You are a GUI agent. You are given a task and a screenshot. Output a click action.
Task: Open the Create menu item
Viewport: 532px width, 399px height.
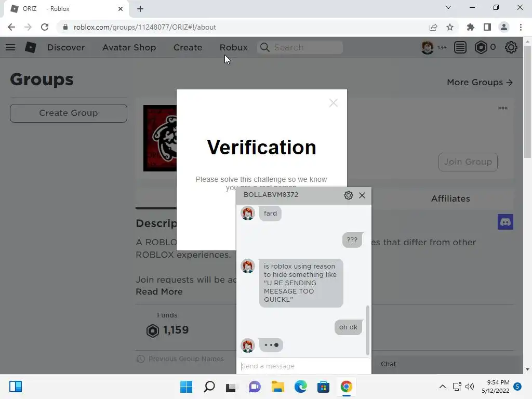click(188, 47)
